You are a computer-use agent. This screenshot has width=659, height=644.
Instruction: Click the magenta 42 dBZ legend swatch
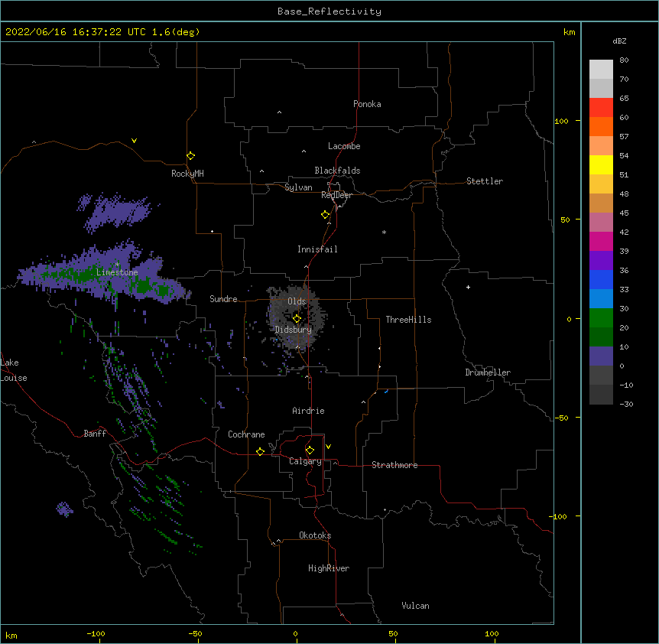point(601,241)
